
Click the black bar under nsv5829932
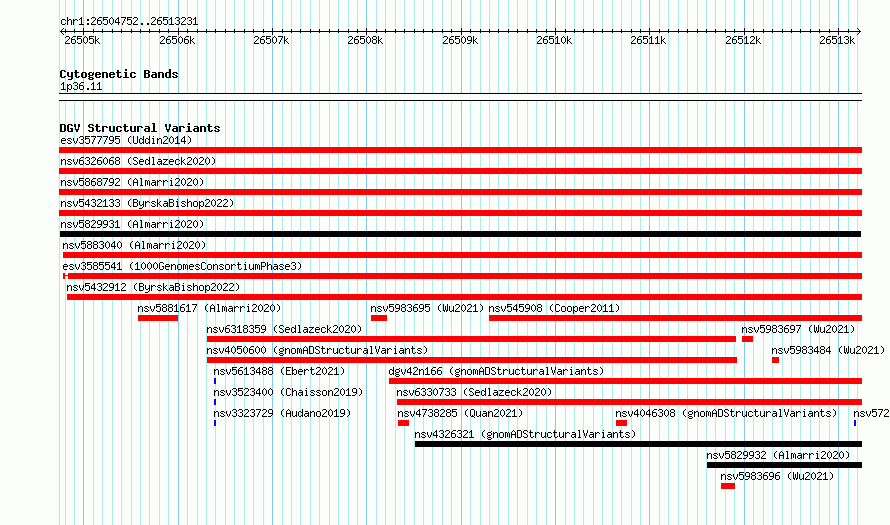(784, 465)
